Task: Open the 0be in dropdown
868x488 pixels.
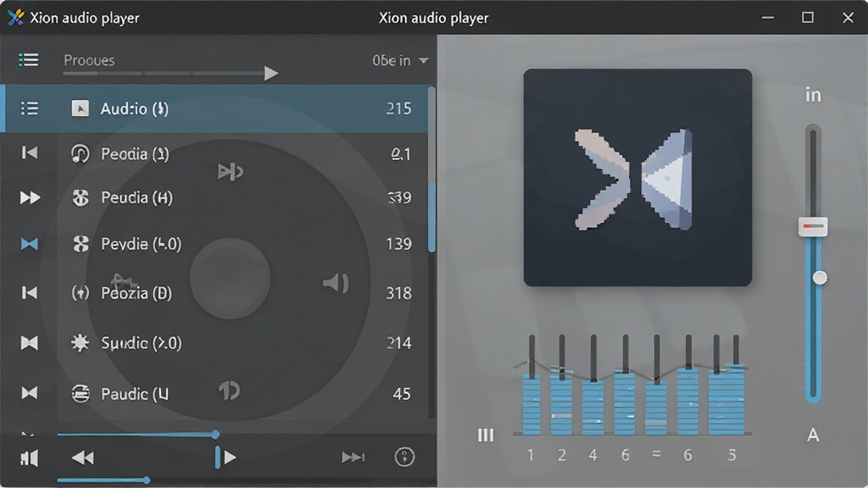Action: click(400, 60)
